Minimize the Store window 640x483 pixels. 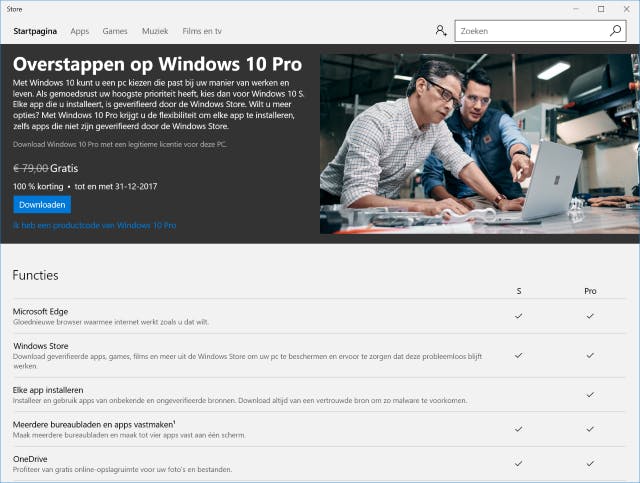point(576,9)
